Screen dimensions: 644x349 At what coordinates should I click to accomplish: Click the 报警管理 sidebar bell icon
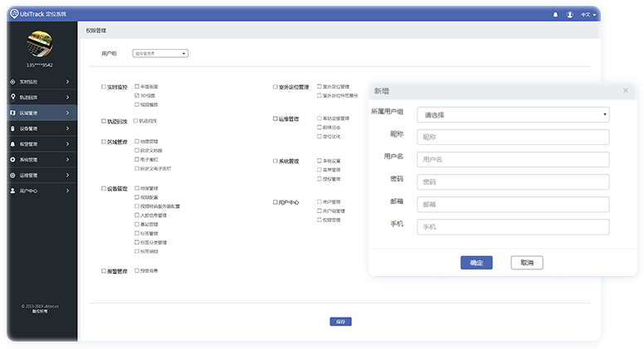(12, 144)
